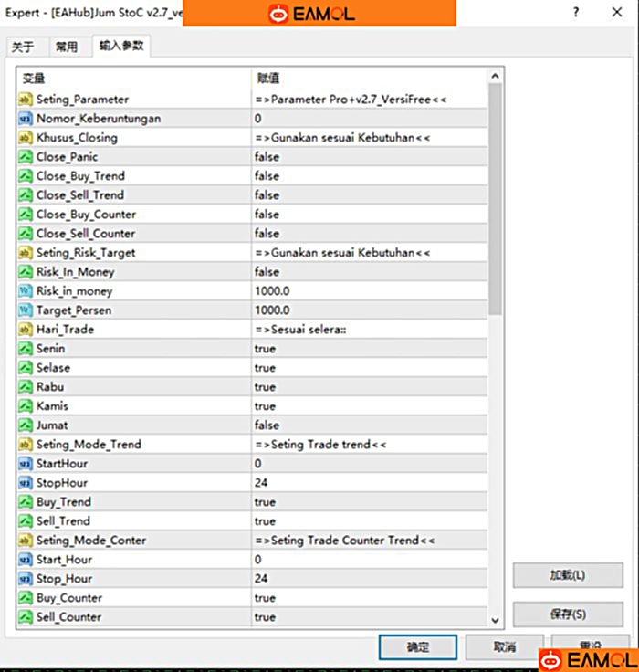The image size is (639, 672).
Task: Click the integer icon beside Stop_Hour
Action: click(26, 579)
